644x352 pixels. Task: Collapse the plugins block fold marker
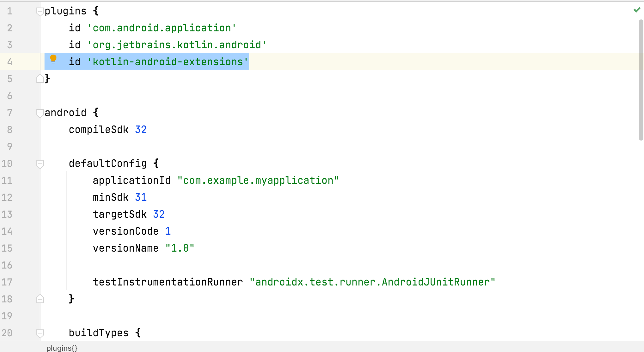tap(40, 12)
